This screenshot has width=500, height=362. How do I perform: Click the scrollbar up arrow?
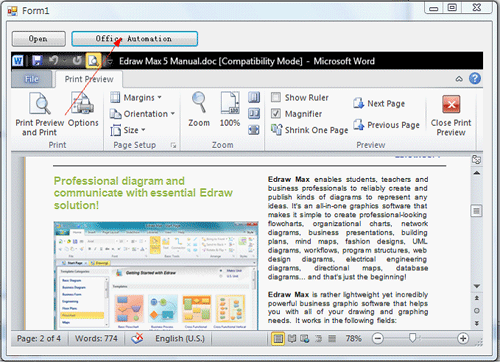tap(477, 173)
